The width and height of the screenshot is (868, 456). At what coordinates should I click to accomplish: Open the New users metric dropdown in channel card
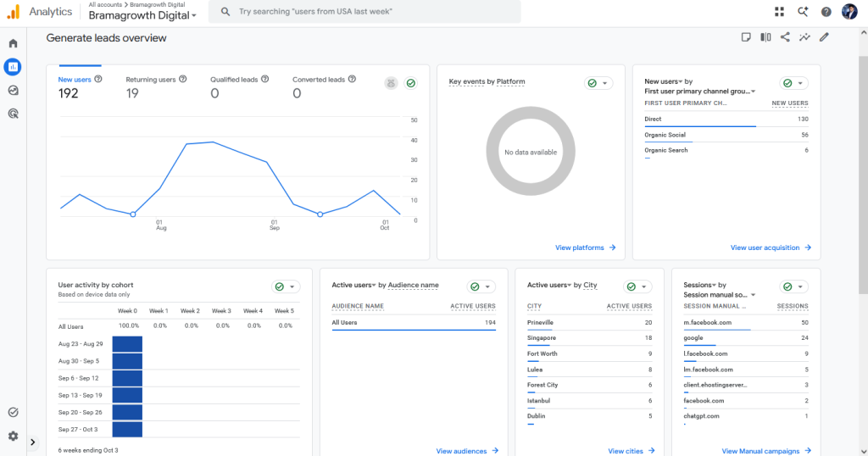click(x=663, y=81)
